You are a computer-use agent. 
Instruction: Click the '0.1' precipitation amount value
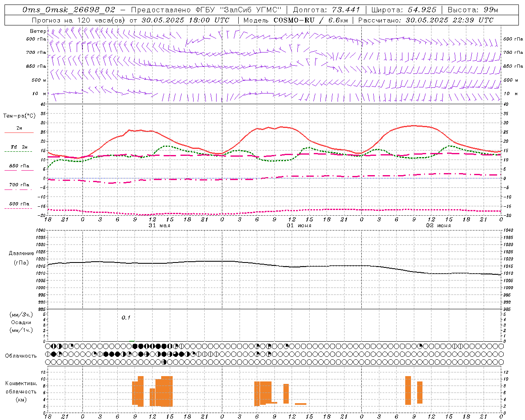[126, 317]
